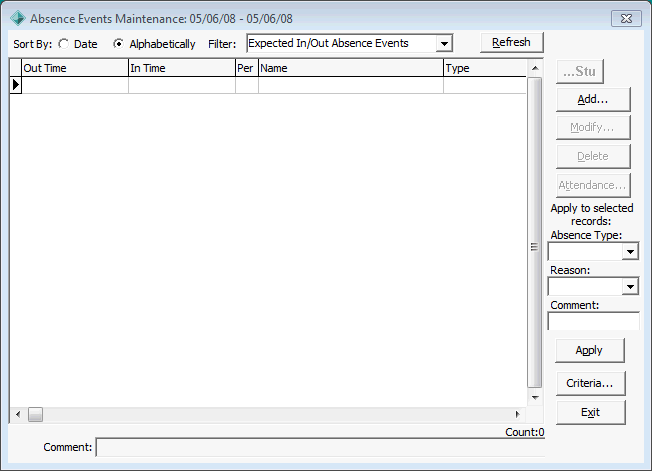Click the Refresh button

tap(511, 42)
